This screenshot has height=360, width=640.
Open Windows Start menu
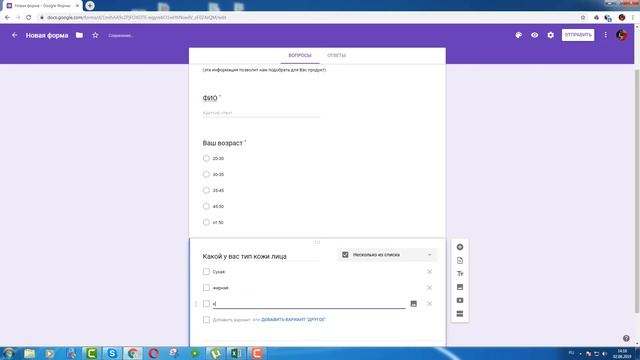pyautogui.click(x=8, y=353)
